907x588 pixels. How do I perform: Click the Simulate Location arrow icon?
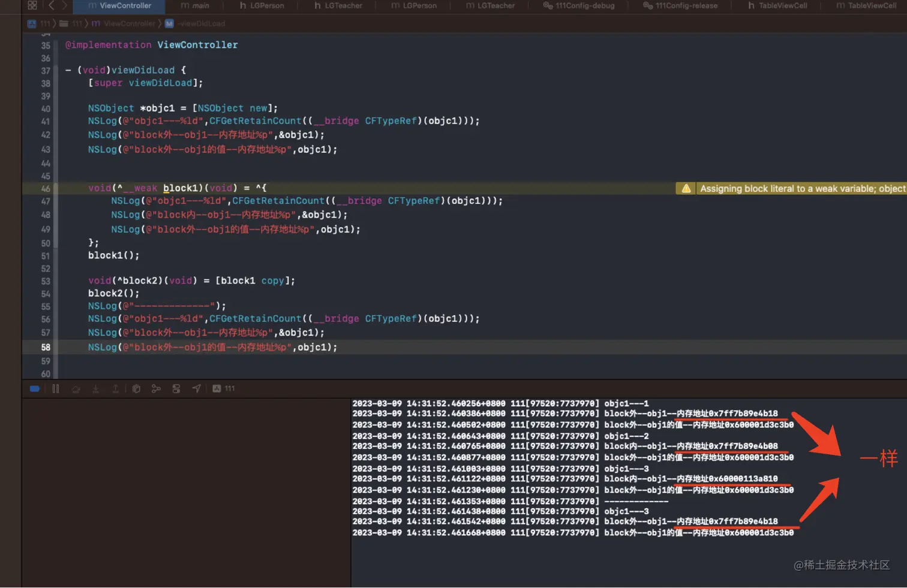(x=196, y=388)
